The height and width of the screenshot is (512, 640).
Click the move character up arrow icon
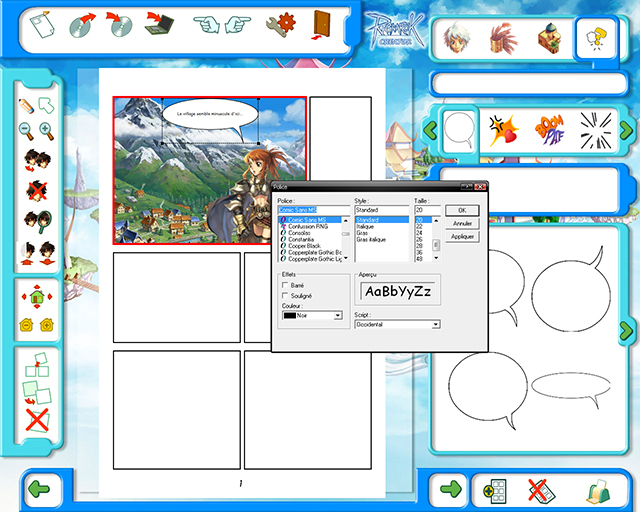click(x=27, y=253)
